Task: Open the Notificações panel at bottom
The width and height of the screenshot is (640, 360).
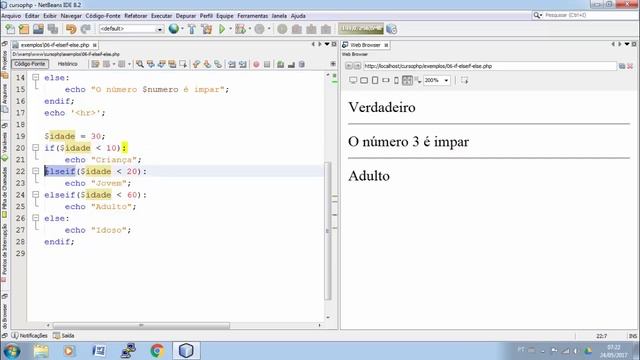Action: tap(29, 336)
